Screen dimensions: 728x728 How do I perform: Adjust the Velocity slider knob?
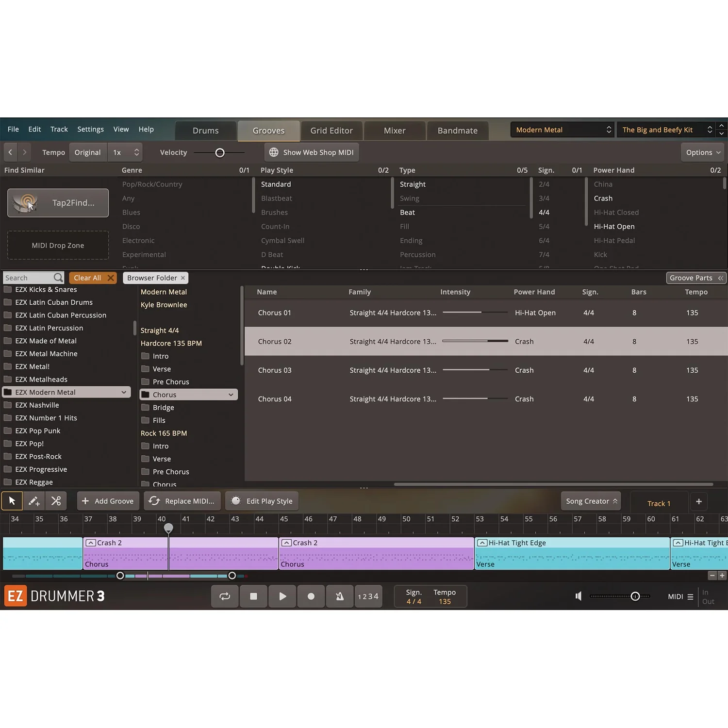[x=220, y=153]
